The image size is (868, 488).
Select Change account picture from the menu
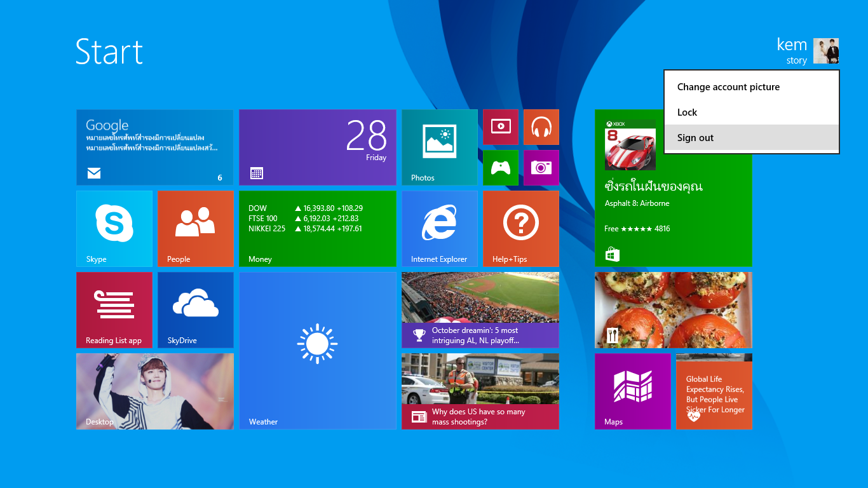click(752, 87)
